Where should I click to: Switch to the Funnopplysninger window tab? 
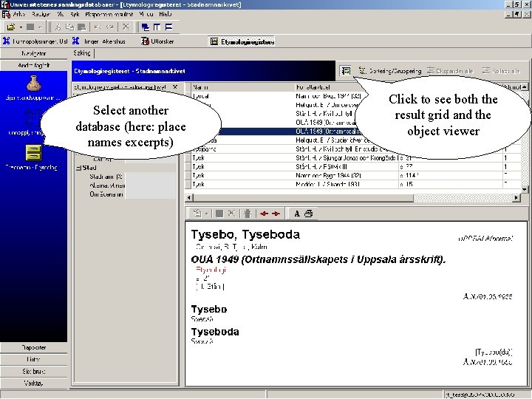tap(35, 41)
